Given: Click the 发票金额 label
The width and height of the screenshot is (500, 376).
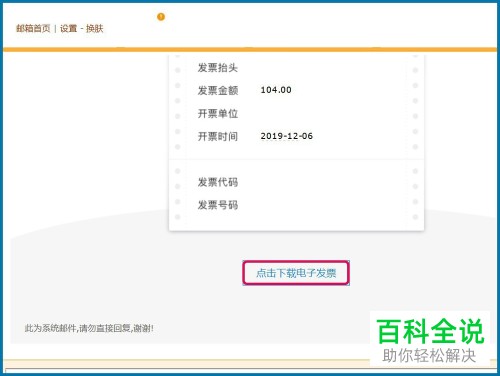Looking at the screenshot, I should click(218, 90).
